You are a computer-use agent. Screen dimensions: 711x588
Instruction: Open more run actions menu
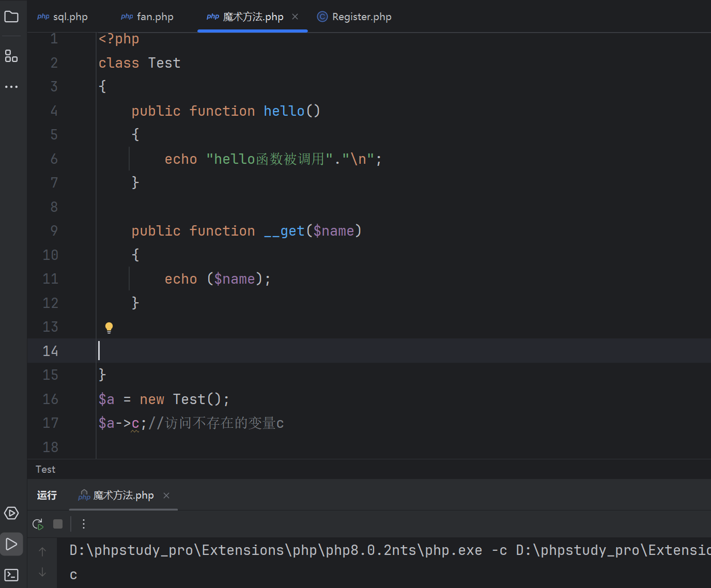pos(84,524)
